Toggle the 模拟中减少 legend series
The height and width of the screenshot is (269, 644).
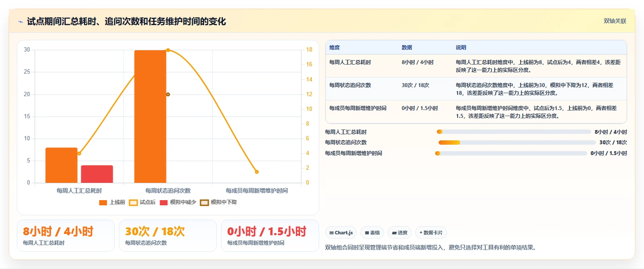click(178, 202)
